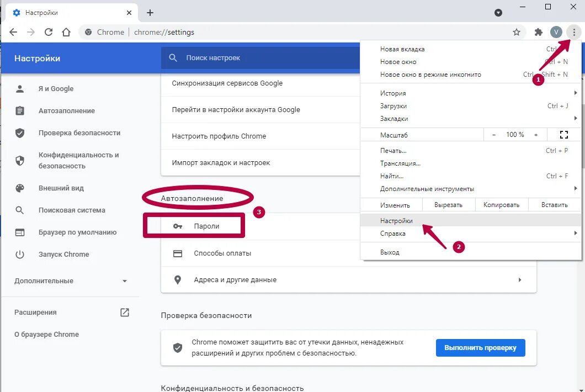This screenshot has height=392, width=585.
Task: Open the profile avatar V
Action: (556, 32)
